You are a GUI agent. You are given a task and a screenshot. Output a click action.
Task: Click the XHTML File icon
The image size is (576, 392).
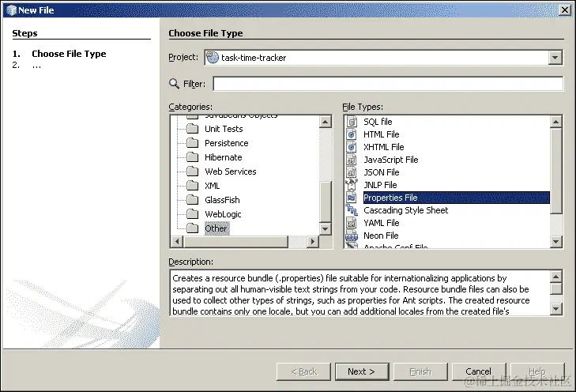pyautogui.click(x=352, y=147)
